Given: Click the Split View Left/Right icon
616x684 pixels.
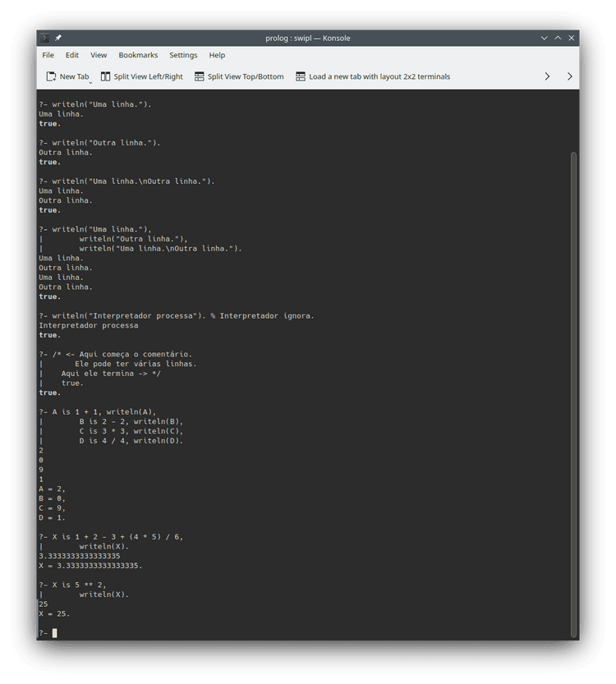Looking at the screenshot, I should (105, 76).
